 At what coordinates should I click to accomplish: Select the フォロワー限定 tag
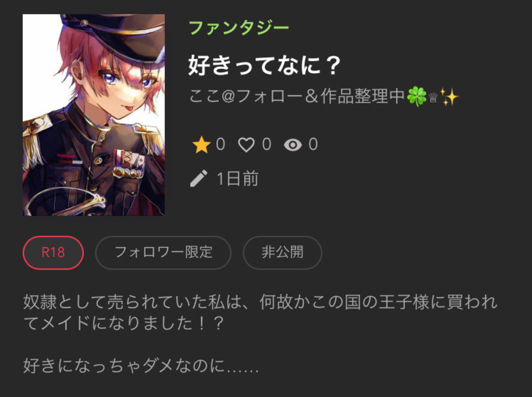click(x=163, y=253)
